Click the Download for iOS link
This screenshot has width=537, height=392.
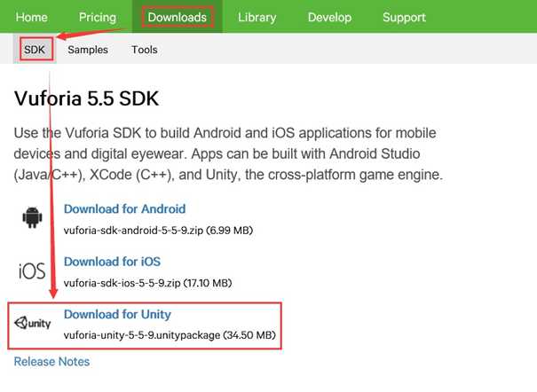point(112,262)
